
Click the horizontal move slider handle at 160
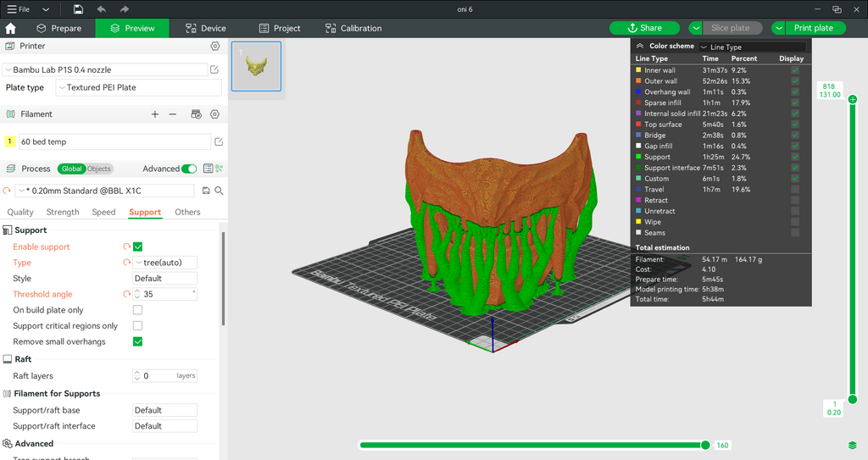point(705,445)
